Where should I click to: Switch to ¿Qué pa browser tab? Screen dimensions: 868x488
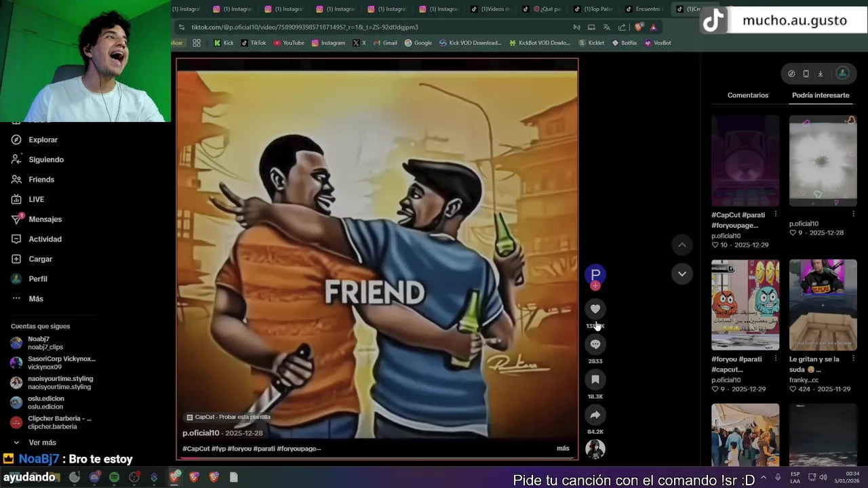point(542,9)
